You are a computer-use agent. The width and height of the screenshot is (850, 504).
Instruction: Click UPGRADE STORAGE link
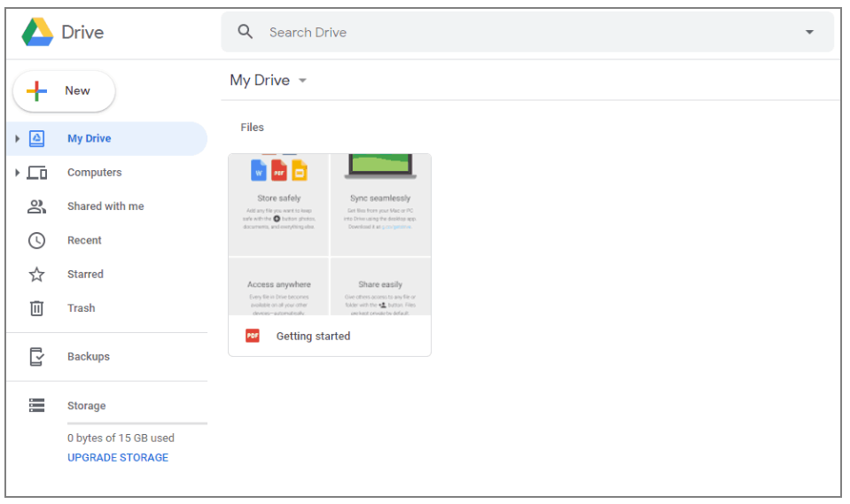(118, 458)
